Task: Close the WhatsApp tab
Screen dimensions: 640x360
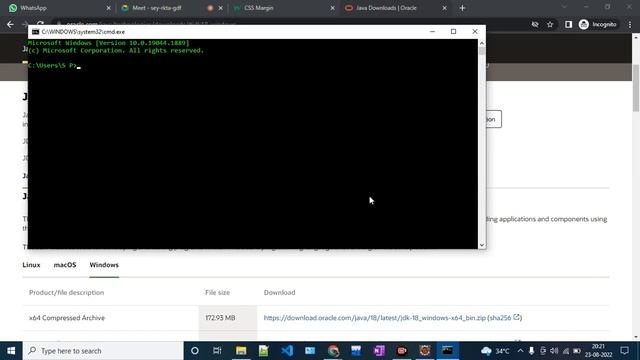Action: pyautogui.click(x=109, y=8)
